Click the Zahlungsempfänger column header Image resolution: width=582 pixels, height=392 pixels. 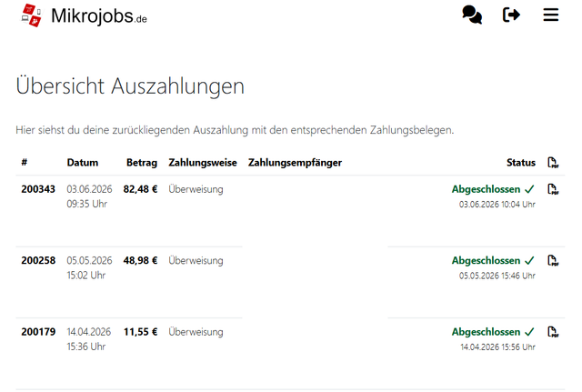(295, 163)
